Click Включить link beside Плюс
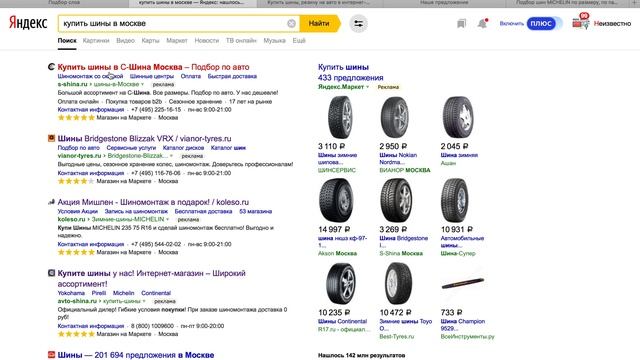640x360 pixels. pyautogui.click(x=511, y=24)
